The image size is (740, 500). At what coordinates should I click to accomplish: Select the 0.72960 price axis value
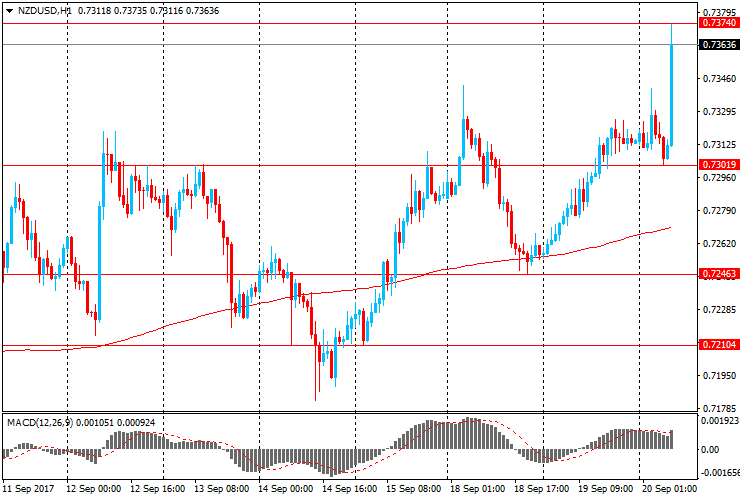click(x=719, y=178)
